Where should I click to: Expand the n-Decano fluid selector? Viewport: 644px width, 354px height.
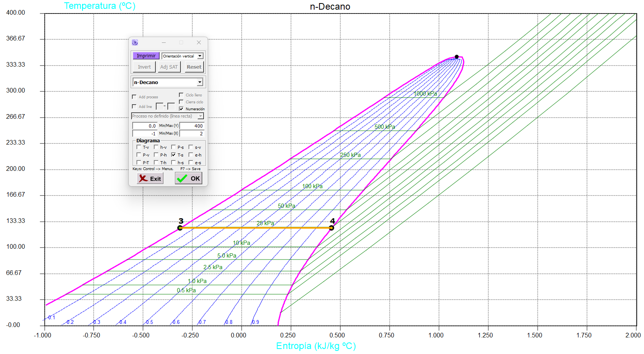200,82
